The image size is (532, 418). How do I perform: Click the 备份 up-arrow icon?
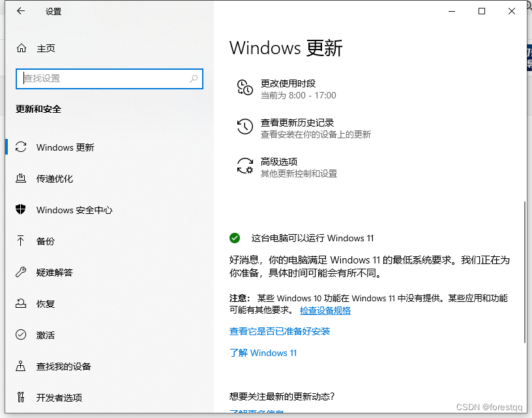(x=20, y=241)
